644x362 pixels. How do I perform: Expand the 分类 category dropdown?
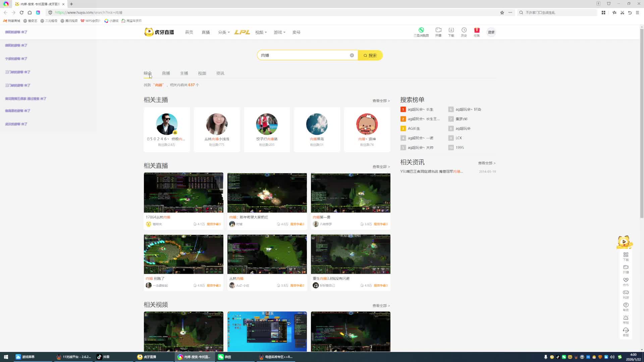[224, 32]
